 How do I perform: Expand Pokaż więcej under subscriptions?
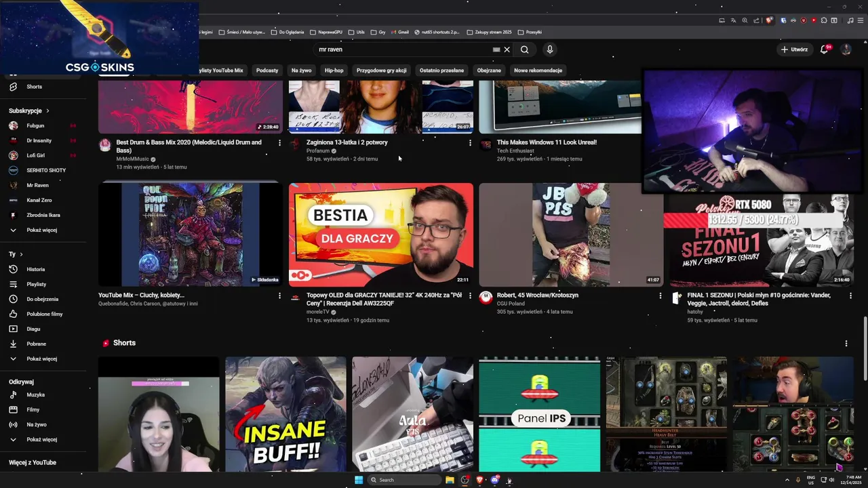[43, 230]
